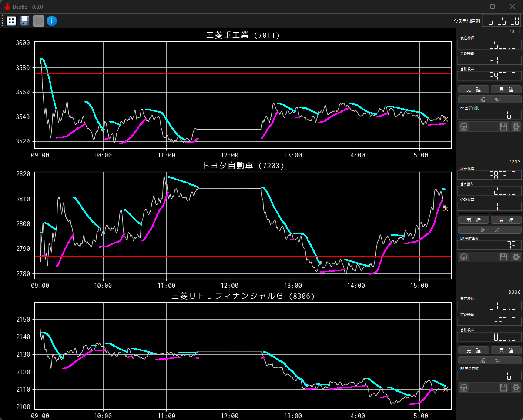Click the system time display 15:25:00
The image size is (523, 420).
pyautogui.click(x=502, y=21)
